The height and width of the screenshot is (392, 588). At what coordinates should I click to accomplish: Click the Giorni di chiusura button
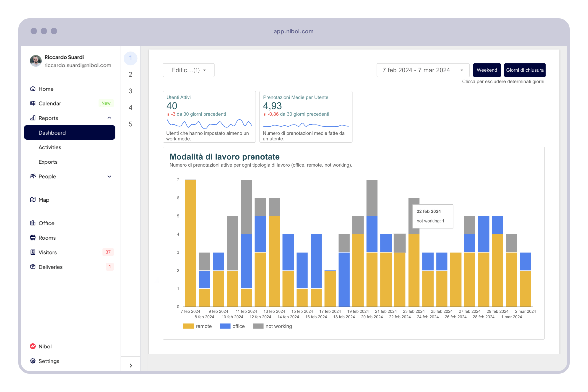(525, 70)
